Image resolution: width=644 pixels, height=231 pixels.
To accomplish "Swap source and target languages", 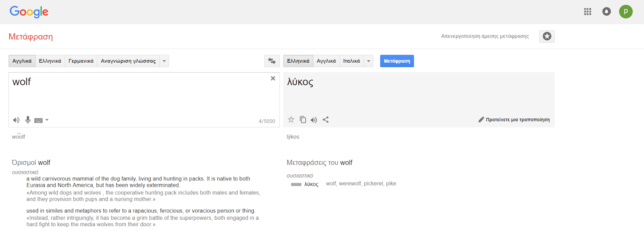I will [x=272, y=61].
